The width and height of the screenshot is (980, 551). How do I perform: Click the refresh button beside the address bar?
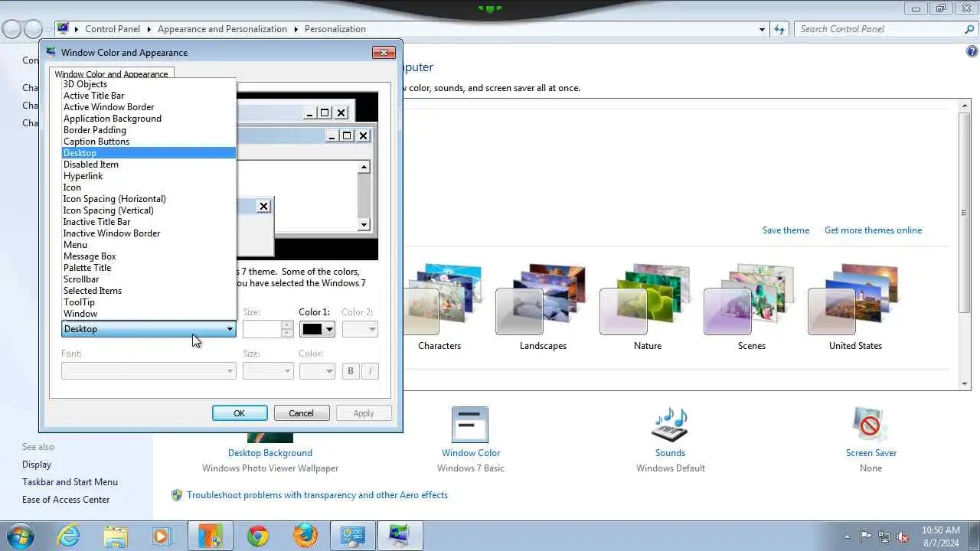779,29
